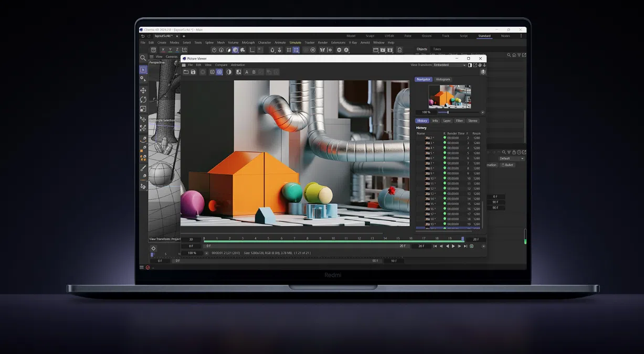The width and height of the screenshot is (644, 354).
Task: Switch to the Stereo tab
Action: click(x=473, y=121)
